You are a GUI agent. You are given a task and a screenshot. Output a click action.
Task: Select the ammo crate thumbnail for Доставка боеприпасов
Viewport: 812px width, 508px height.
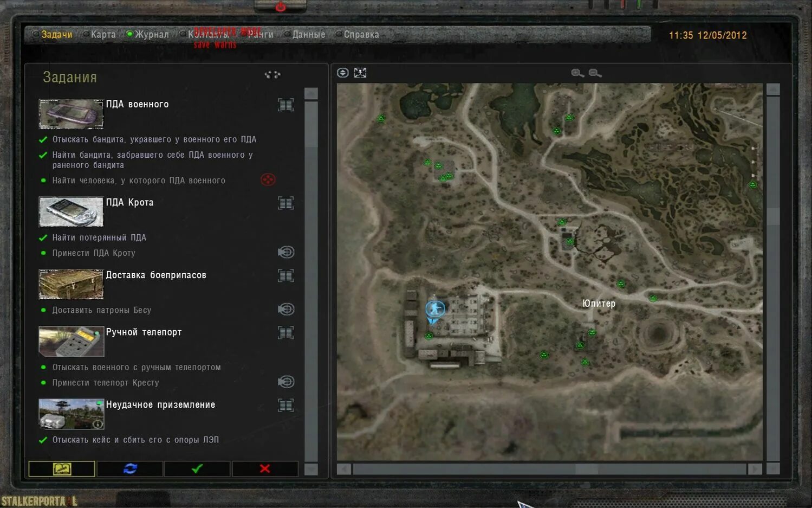pyautogui.click(x=71, y=284)
